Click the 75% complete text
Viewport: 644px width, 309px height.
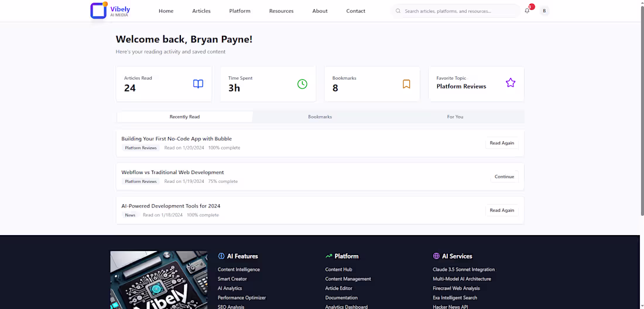[x=222, y=181]
